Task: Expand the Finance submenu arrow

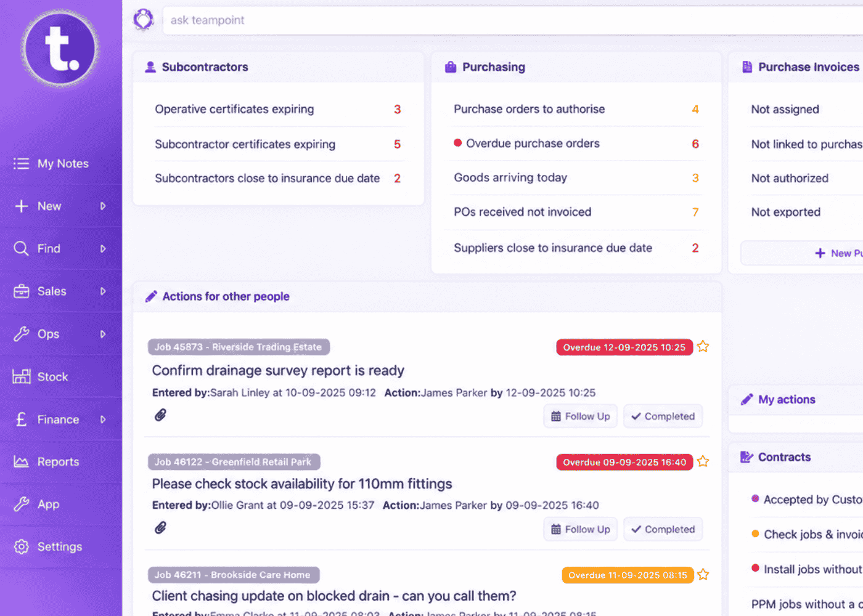Action: coord(103,419)
